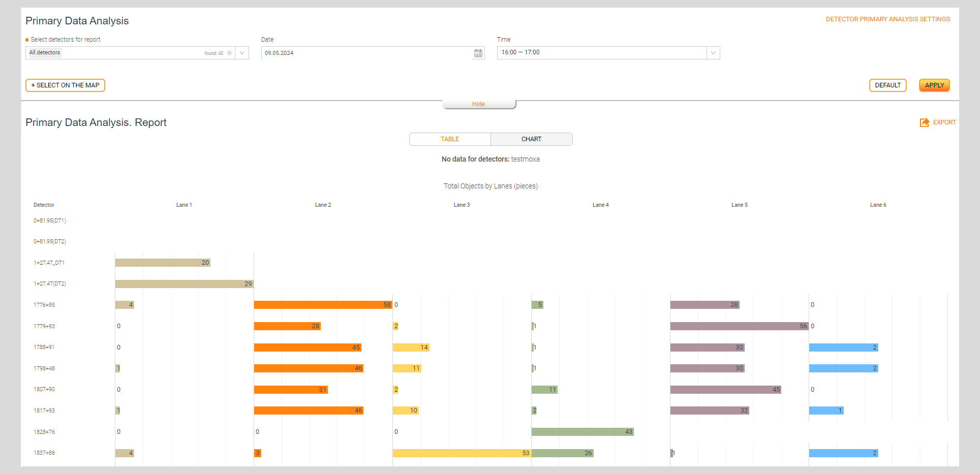
Task: Click the tan Lane 1 bar valued 29
Action: click(x=185, y=284)
